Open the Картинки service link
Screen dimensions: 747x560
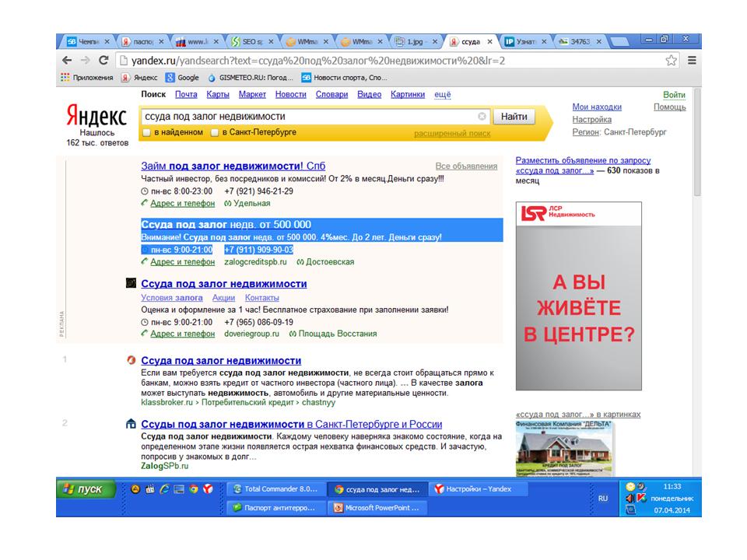click(408, 94)
